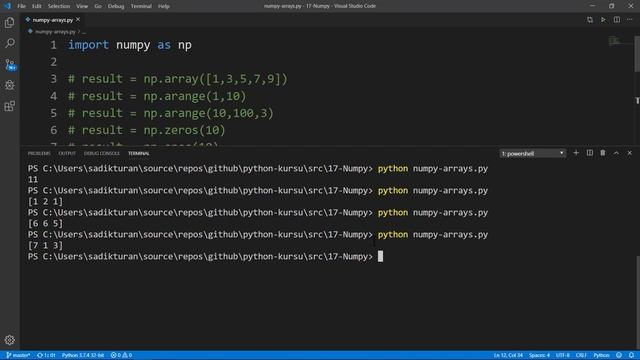640x360 pixels.
Task: Open the Help menu
Action: point(164,6)
